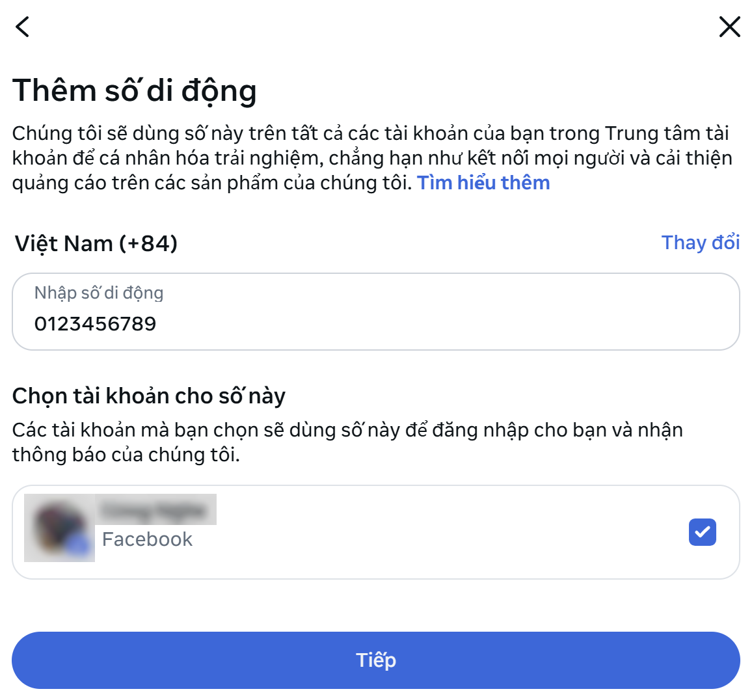The height and width of the screenshot is (700, 752).
Task: Click the Nhập số di động field label
Action: [99, 293]
